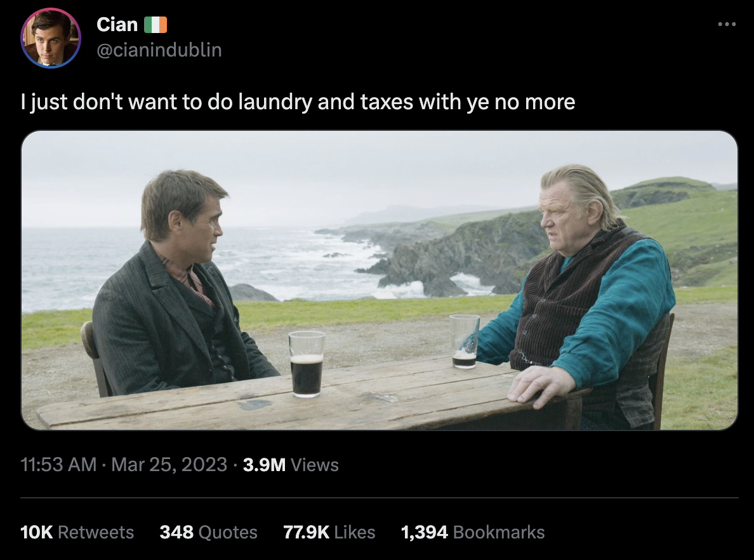The width and height of the screenshot is (754, 560).
Task: View the 348 Quotes list
Action: [209, 532]
